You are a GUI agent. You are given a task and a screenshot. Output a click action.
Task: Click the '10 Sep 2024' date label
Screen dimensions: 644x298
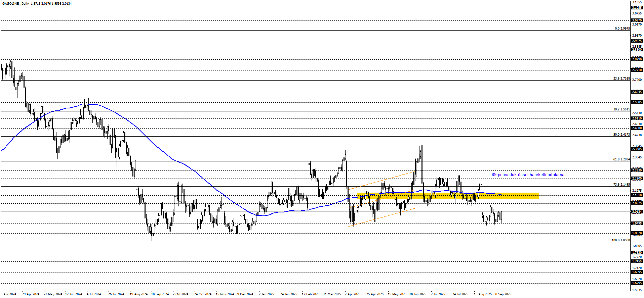pos(160,294)
